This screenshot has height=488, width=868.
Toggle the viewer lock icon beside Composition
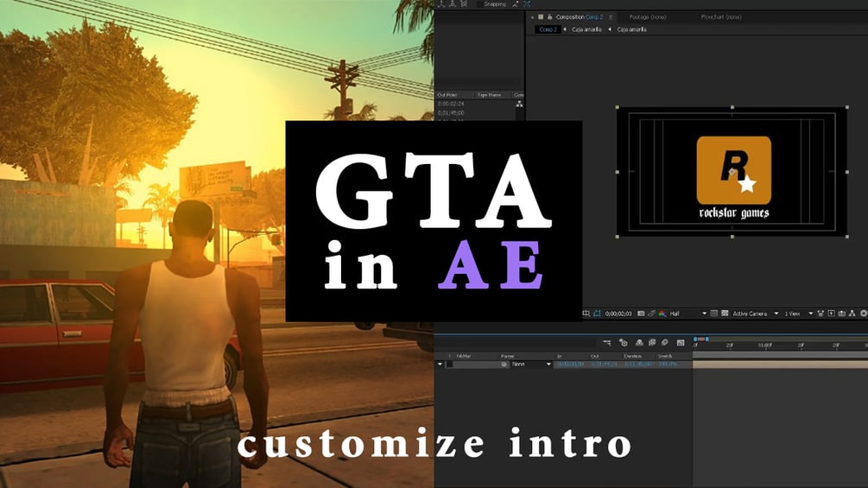pos(549,17)
